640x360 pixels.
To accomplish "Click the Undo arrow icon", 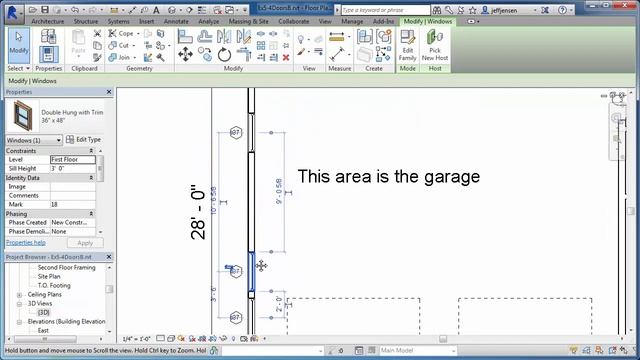I will click(x=74, y=9).
